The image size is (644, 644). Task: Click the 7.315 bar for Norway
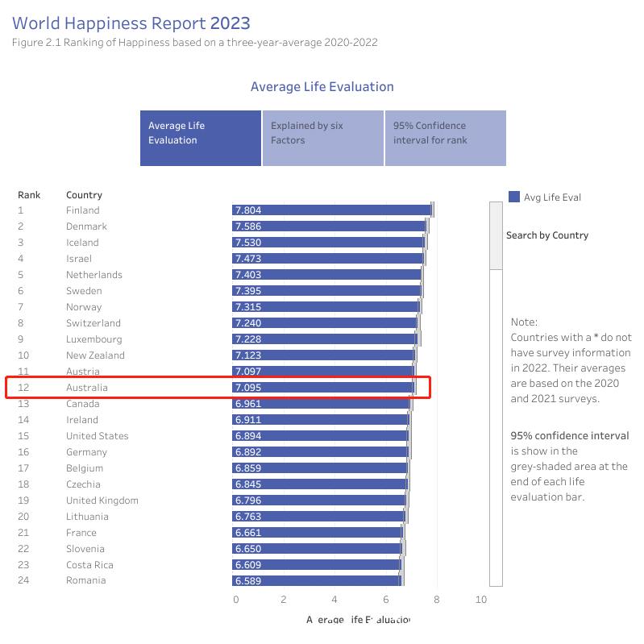pos(326,307)
